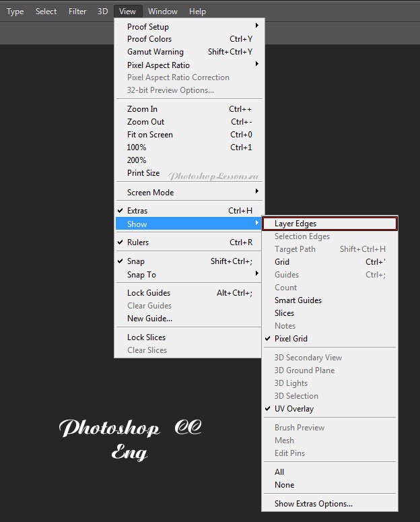Toggle the Extras checkmark
Screen dimensions: 420x522
point(189,211)
